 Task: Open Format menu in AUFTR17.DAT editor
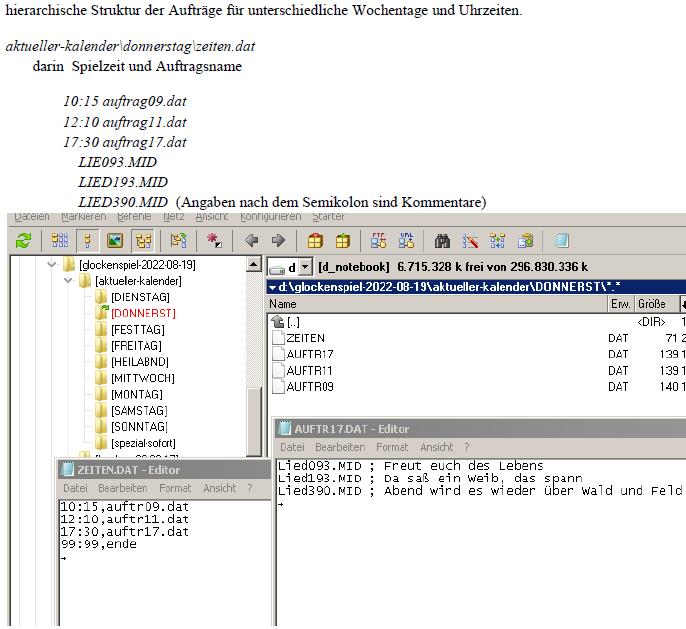(392, 447)
